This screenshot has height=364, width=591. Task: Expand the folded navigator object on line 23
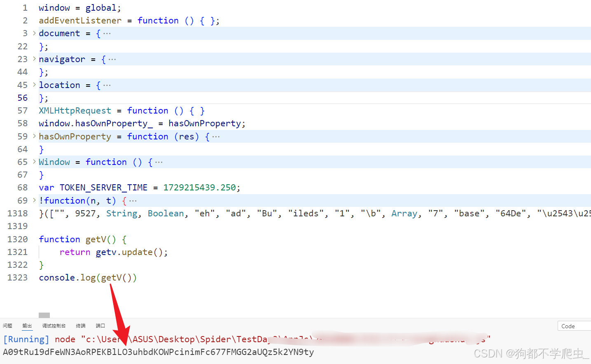(34, 59)
